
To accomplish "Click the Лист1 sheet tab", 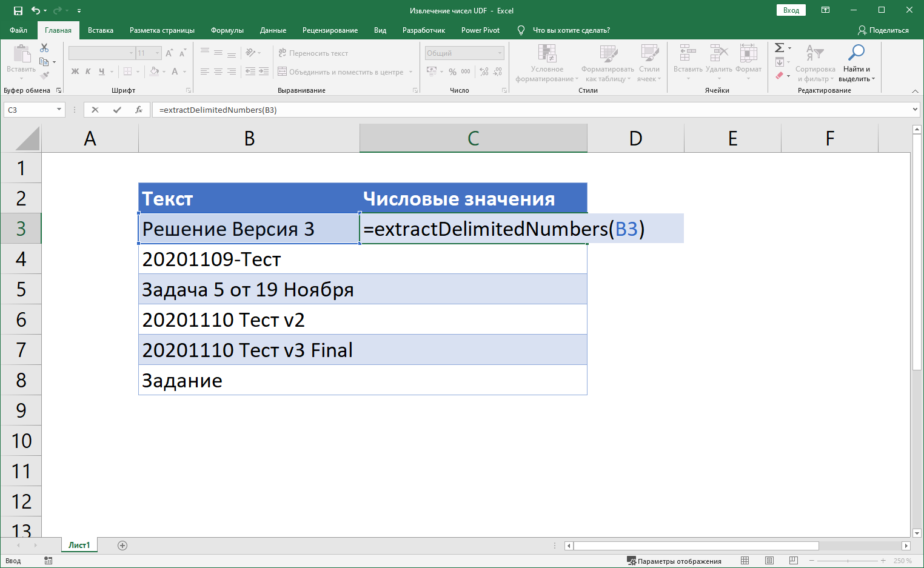I will [x=78, y=545].
